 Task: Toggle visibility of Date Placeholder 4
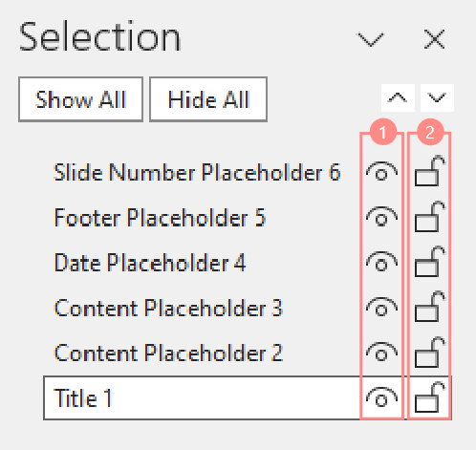tap(381, 262)
